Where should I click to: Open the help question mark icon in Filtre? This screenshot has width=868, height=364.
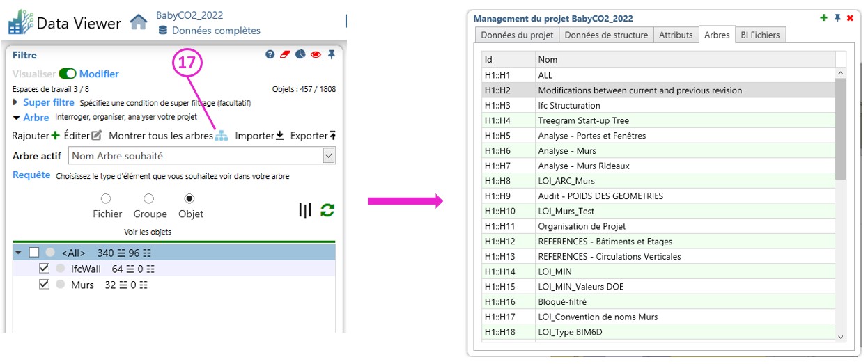tap(270, 55)
